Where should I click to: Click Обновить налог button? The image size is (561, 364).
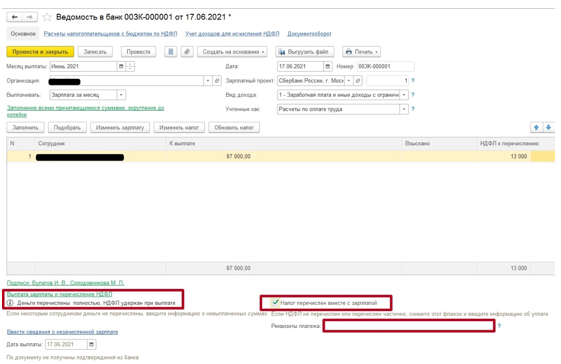click(x=234, y=127)
